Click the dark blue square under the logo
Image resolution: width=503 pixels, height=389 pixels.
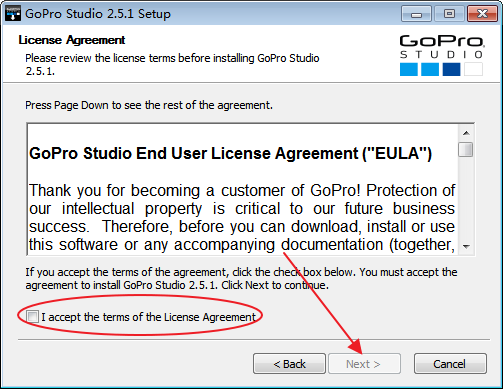click(x=451, y=69)
